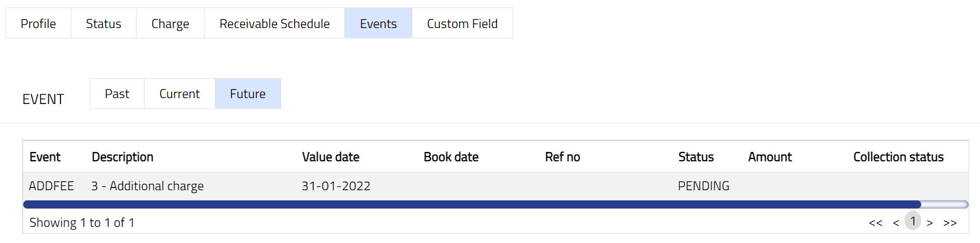This screenshot has height=243, width=980.
Task: Click the Amount column header
Action: [x=770, y=157]
